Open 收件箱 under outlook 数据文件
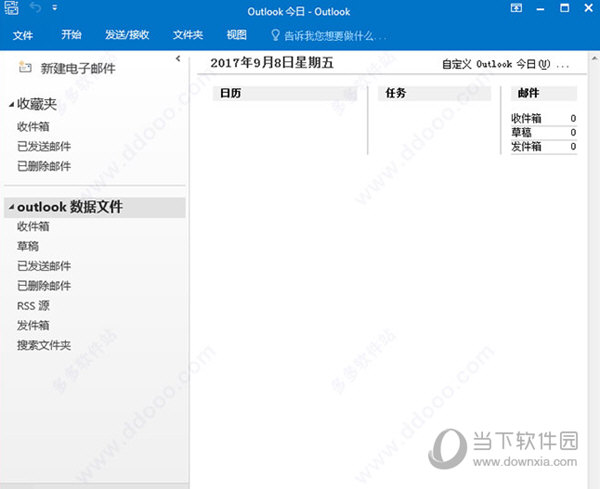The image size is (600, 489). [33, 227]
